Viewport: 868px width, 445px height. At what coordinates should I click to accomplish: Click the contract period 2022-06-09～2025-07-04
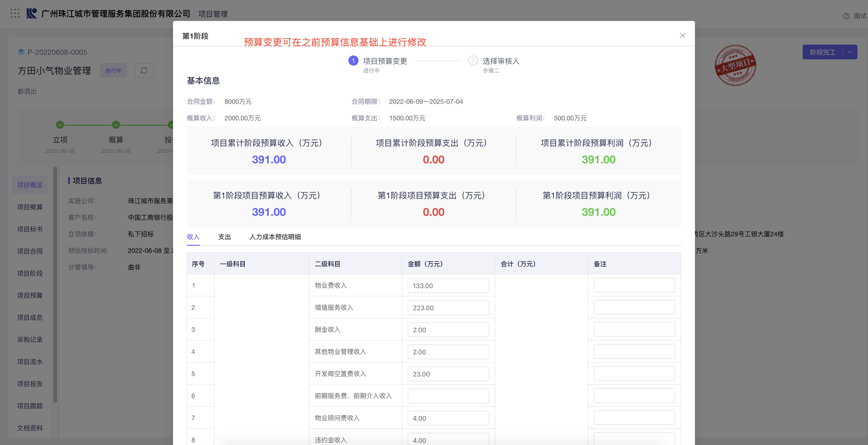click(x=426, y=101)
